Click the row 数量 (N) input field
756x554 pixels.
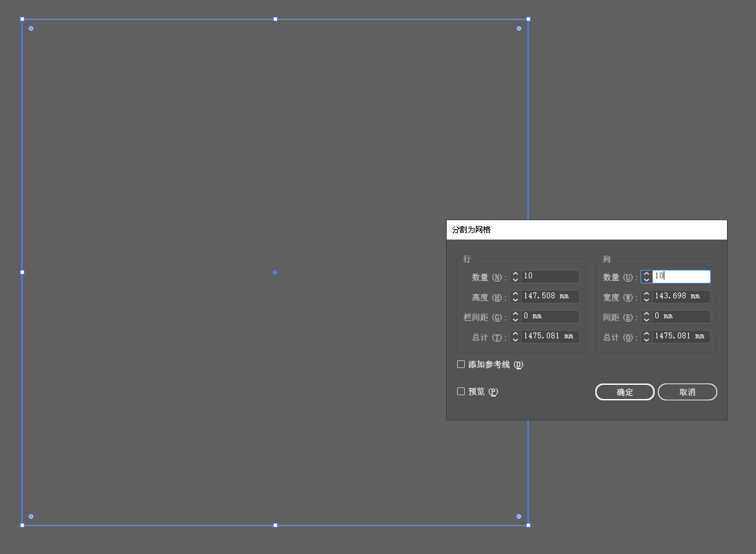[x=550, y=276]
